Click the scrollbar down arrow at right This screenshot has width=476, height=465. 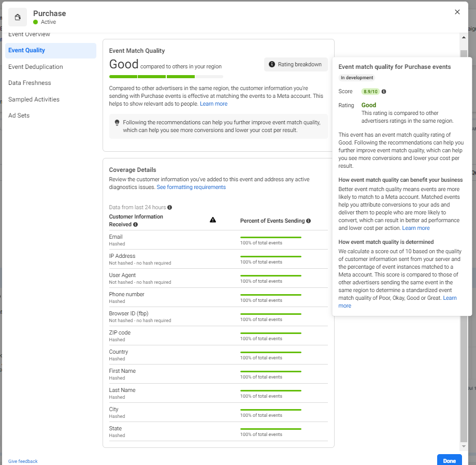(x=464, y=446)
